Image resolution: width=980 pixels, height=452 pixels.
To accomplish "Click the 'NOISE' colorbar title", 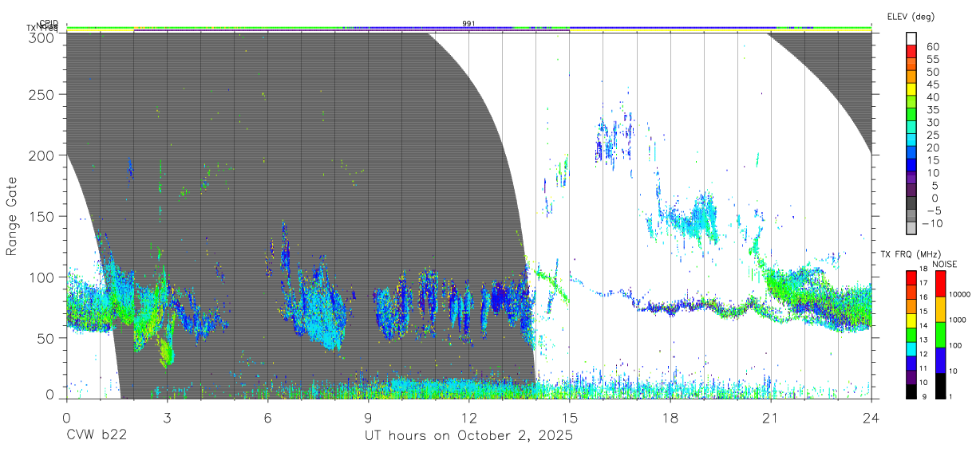I will 945,264.
